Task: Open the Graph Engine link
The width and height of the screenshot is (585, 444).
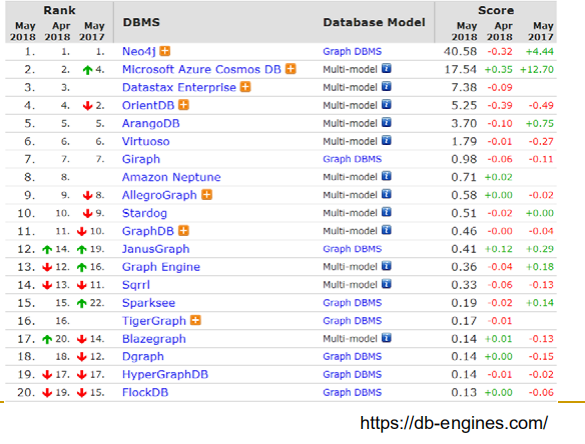Action: (x=161, y=267)
